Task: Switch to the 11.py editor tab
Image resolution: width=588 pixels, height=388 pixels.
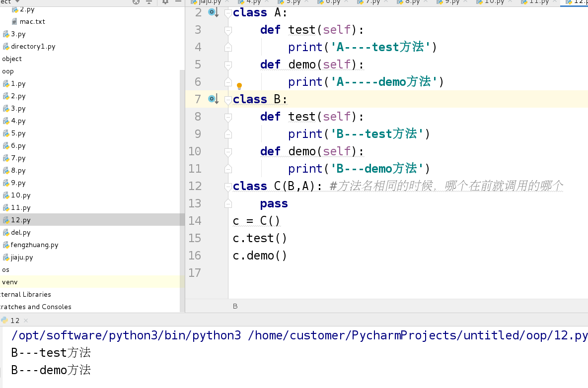Action: click(538, 2)
